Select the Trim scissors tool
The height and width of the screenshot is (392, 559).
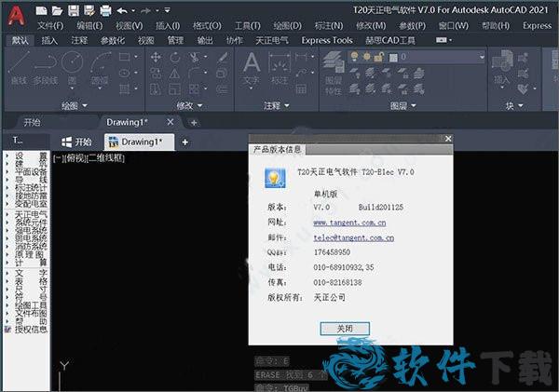tap(195, 57)
